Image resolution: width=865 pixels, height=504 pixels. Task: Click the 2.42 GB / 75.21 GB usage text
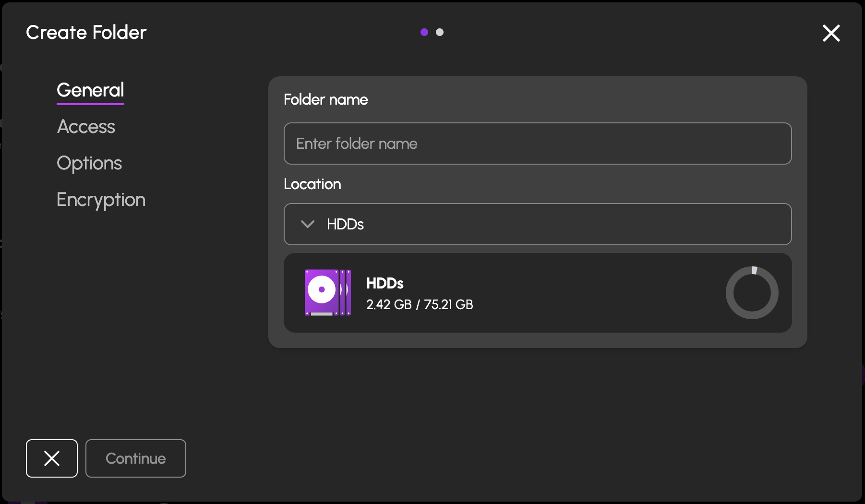420,305
